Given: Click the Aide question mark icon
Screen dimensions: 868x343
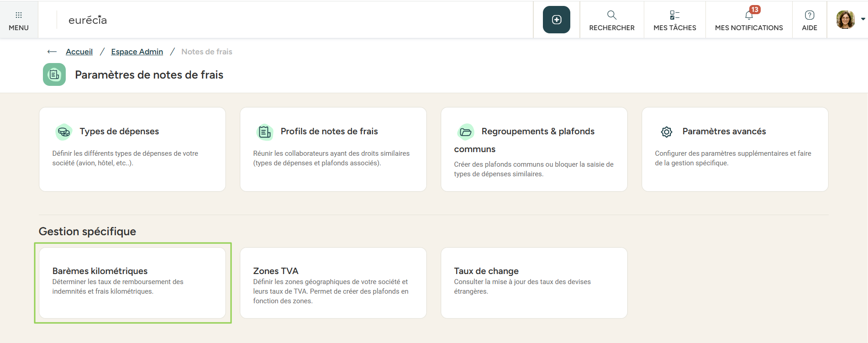Looking at the screenshot, I should 809,16.
